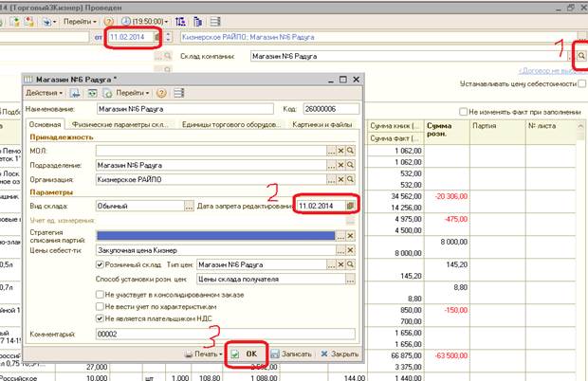Click the clock time icon showing 19:50:00
Viewport: 588px width, 381px height.
[126, 22]
